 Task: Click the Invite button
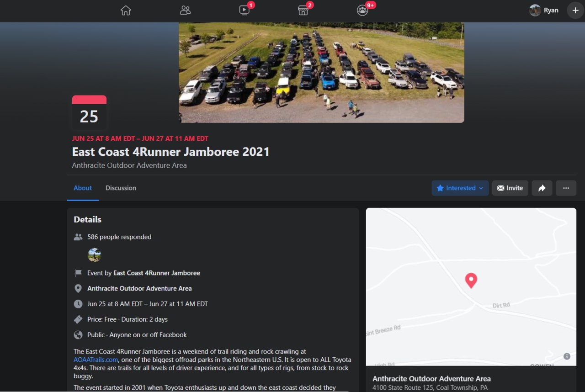pos(510,188)
